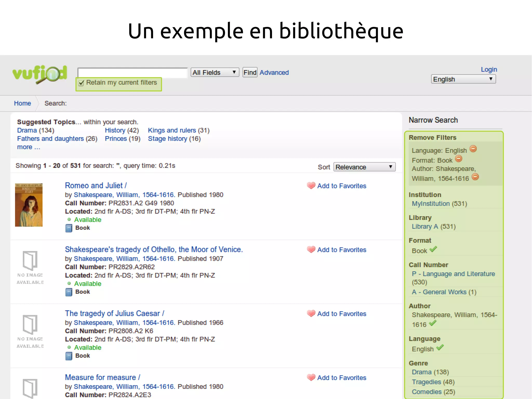The image size is (532, 399).
Task: Expand more suggested topics
Action: (x=29, y=147)
